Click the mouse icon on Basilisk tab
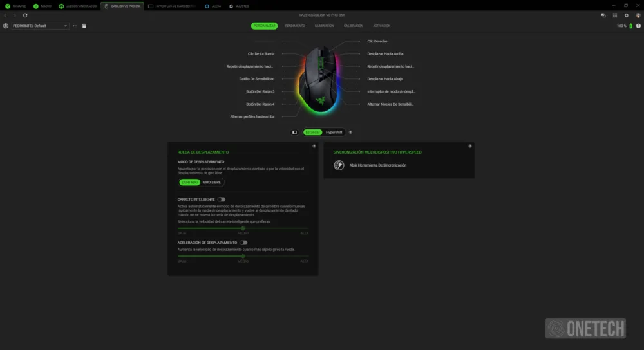Viewport: 644px width, 350px height. (x=106, y=6)
